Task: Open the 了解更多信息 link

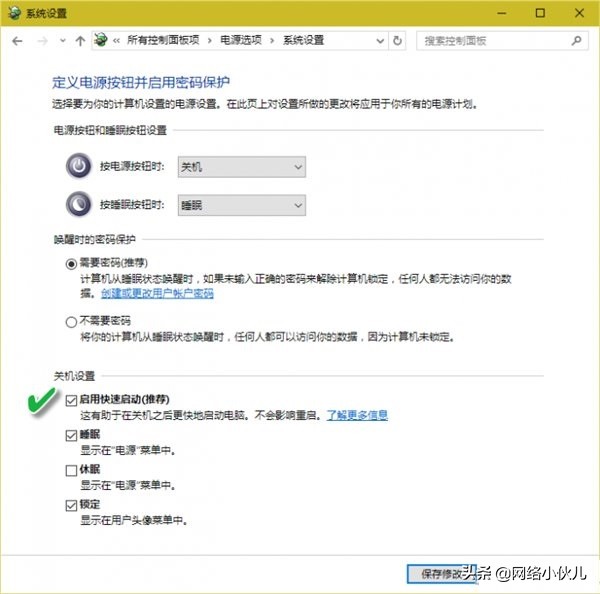Action: click(x=357, y=415)
